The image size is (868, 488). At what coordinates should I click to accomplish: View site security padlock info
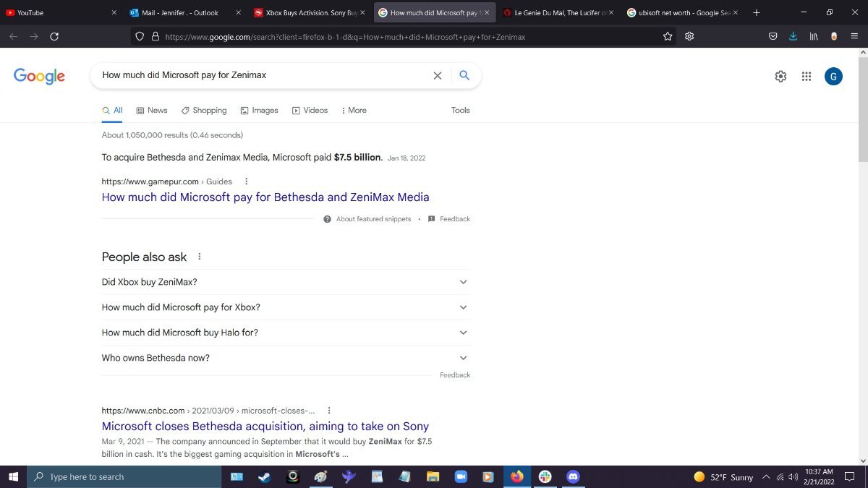tap(155, 36)
